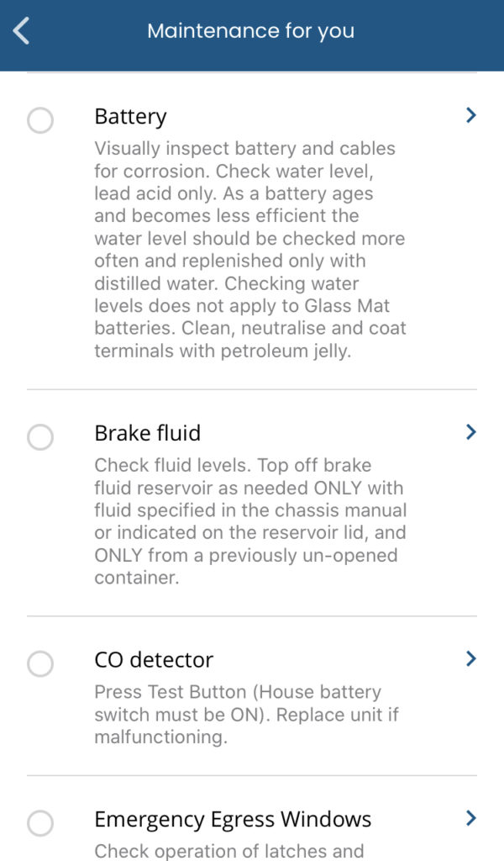504x861 pixels.
Task: Expand the Brake fluid maintenance entry
Action: coord(470,432)
